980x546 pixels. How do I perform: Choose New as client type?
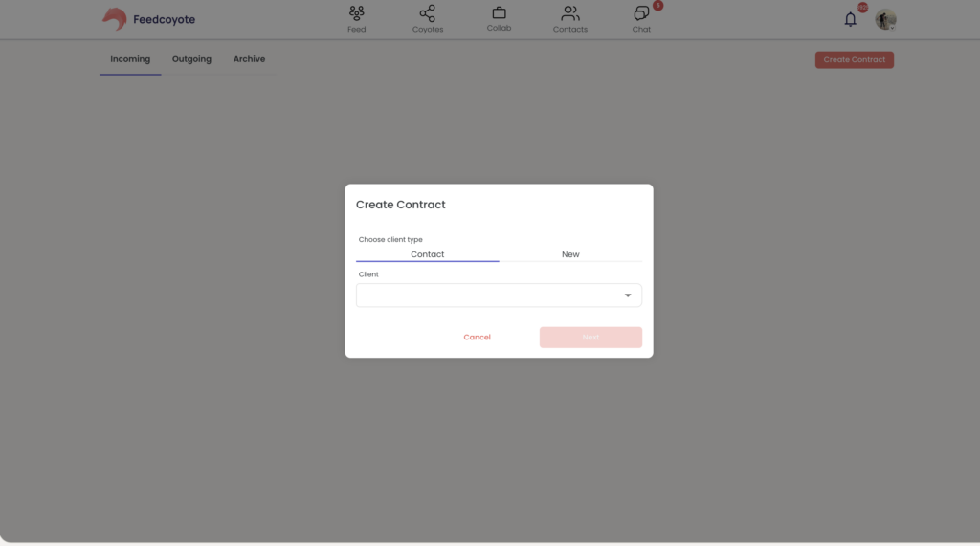click(570, 254)
